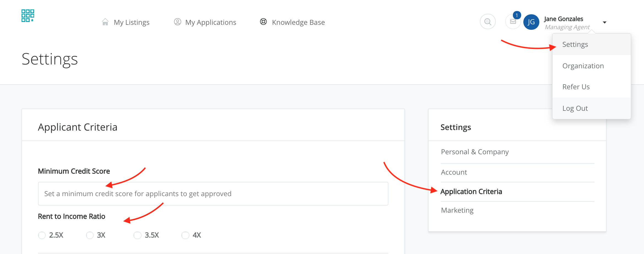Viewport: 644px width, 254px height.
Task: Select the 2.5X rent ratio radio
Action: coord(42,235)
